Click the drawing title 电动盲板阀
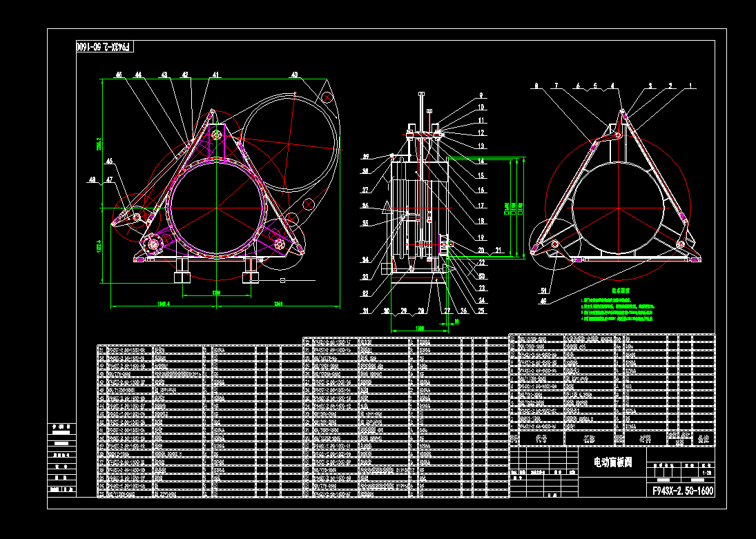Image resolution: width=756 pixels, height=539 pixels. point(613,463)
